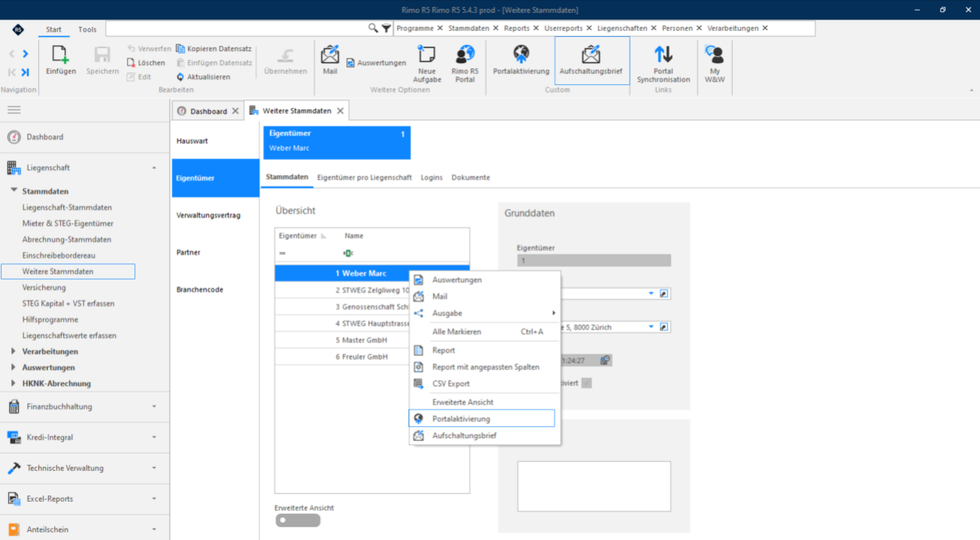The height and width of the screenshot is (540, 980).
Task: Select the Verwaltungsvertrag category
Action: (x=216, y=215)
